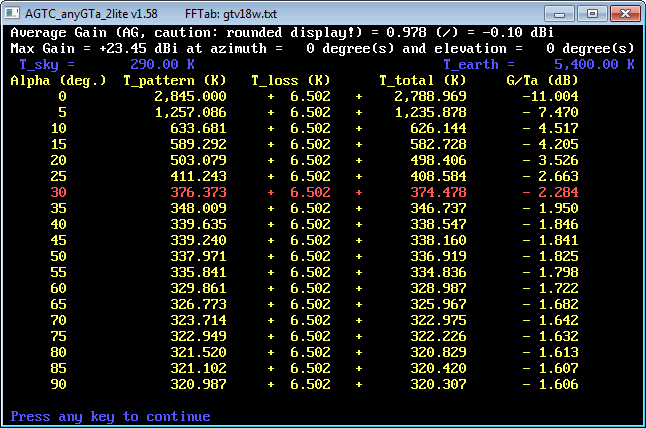This screenshot has width=646, height=428.
Task: Click the 'Press any key to continue' prompt
Action: (110, 416)
